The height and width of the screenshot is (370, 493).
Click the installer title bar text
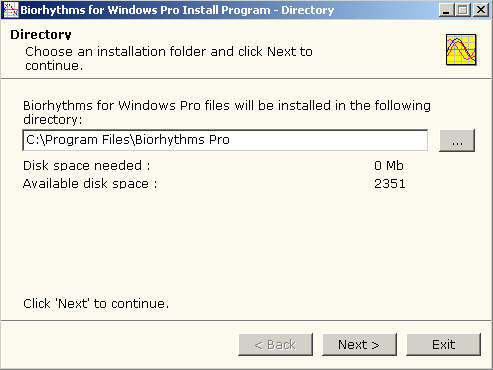(177, 10)
